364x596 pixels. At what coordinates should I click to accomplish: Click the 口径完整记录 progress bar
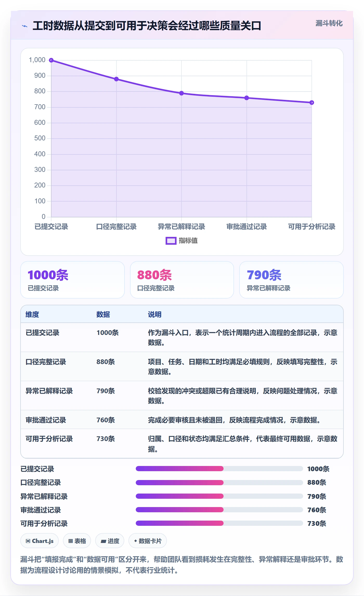tap(219, 483)
